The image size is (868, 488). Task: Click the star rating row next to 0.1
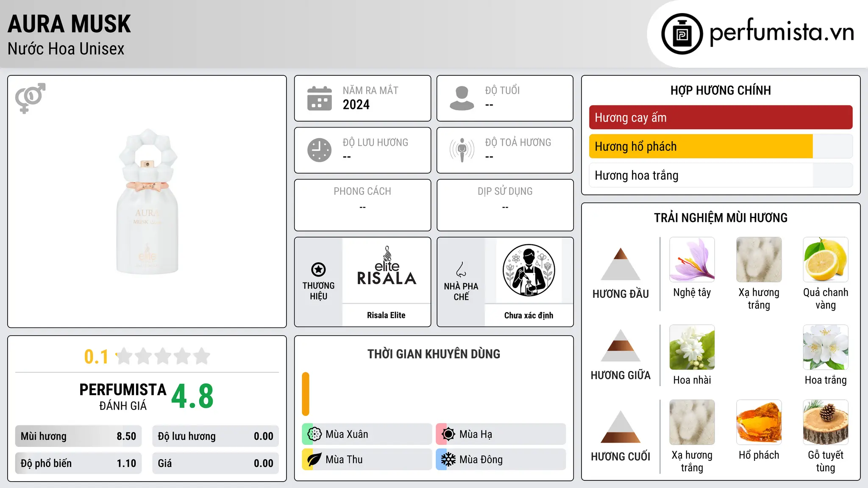point(163,356)
